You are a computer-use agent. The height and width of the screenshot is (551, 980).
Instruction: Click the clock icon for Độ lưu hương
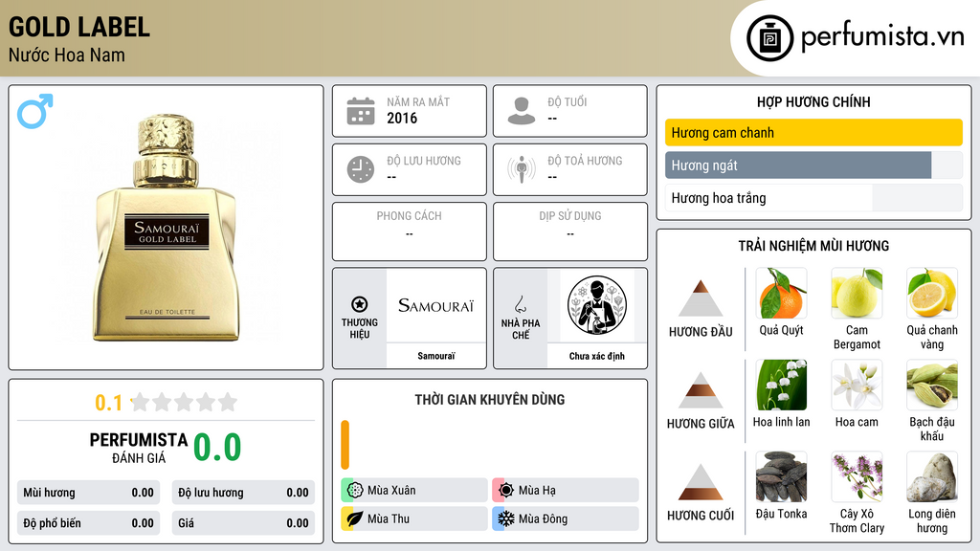(361, 169)
